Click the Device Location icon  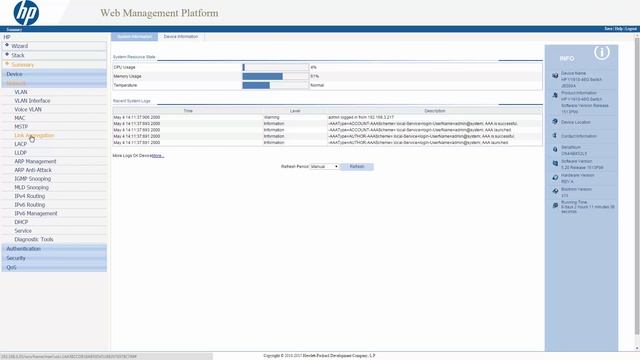pos(555,122)
